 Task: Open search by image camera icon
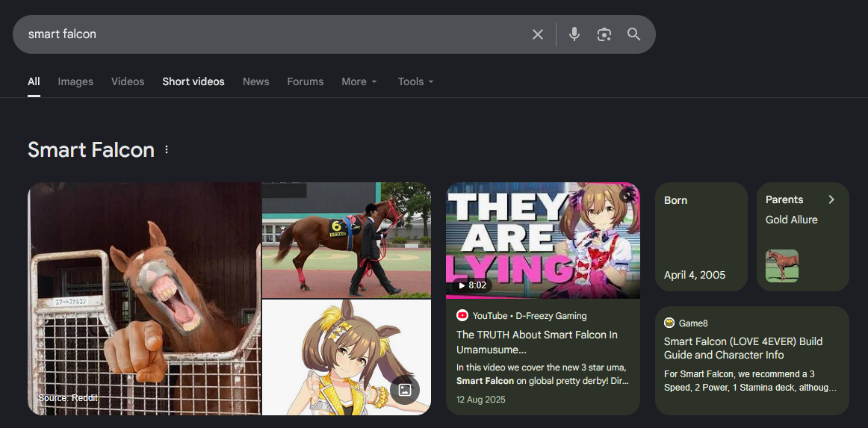[x=604, y=34]
